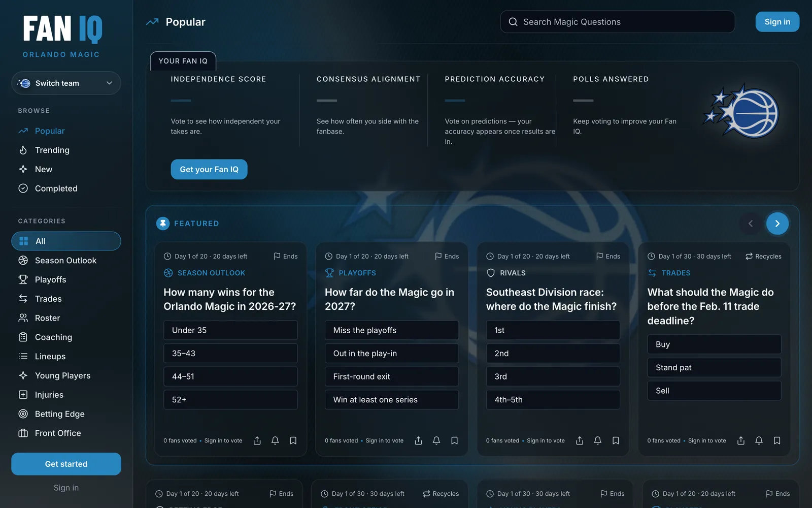812x508 pixels.
Task: Bell icon on Orlando Magic wins poll
Action: [x=275, y=440]
